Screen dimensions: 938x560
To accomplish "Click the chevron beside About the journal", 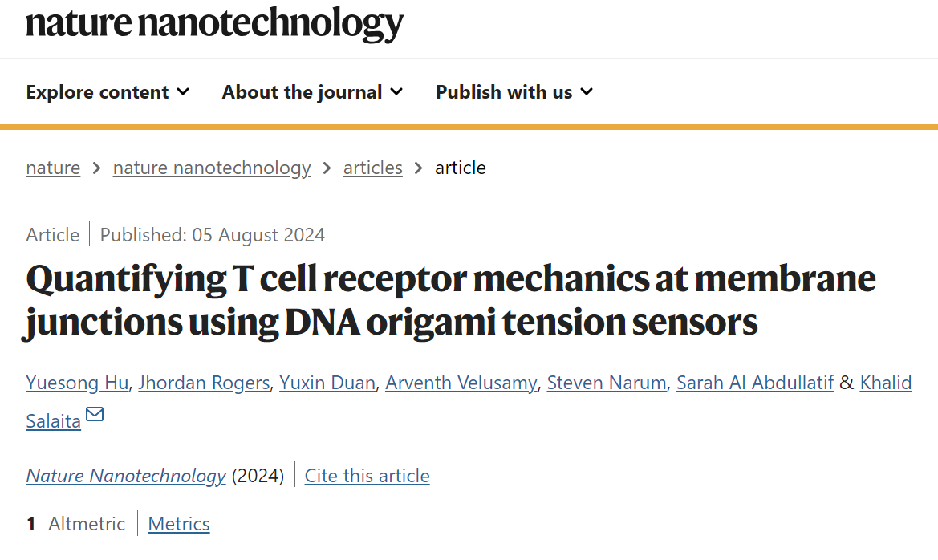I will (396, 92).
